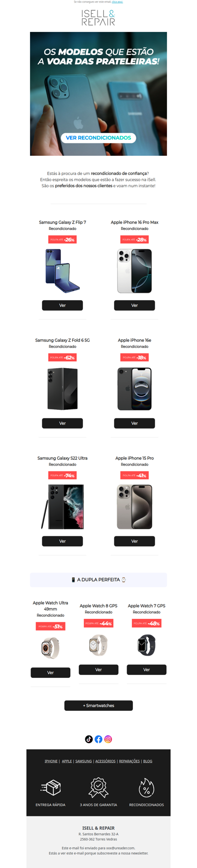The height and width of the screenshot is (868, 197).
Task: Open the + Smartwatches button
Action: click(x=98, y=705)
